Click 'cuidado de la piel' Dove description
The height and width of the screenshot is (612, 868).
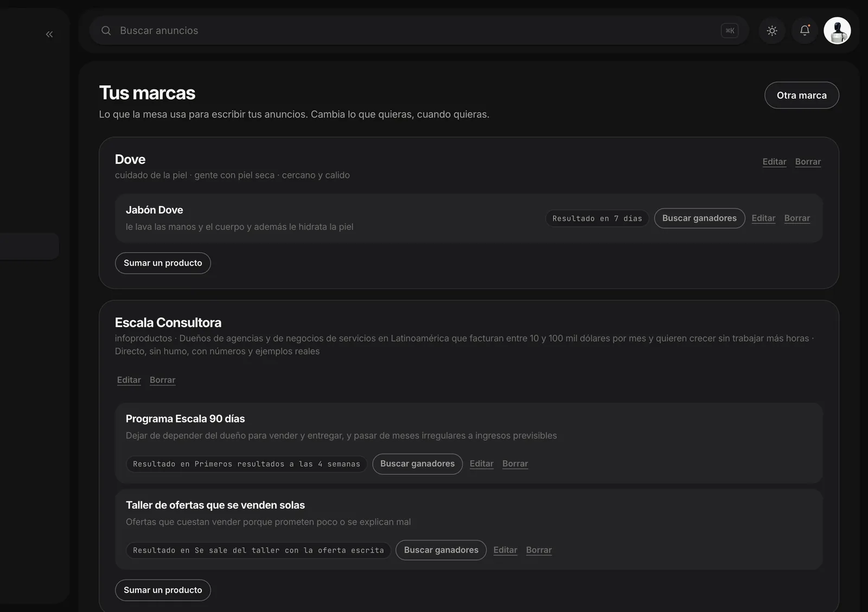pyautogui.click(x=232, y=175)
